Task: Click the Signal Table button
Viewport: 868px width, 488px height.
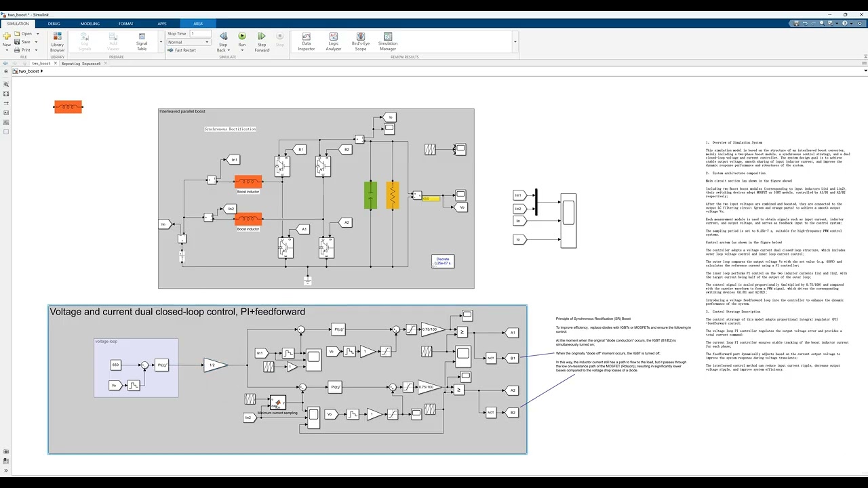Action: pyautogui.click(x=142, y=42)
